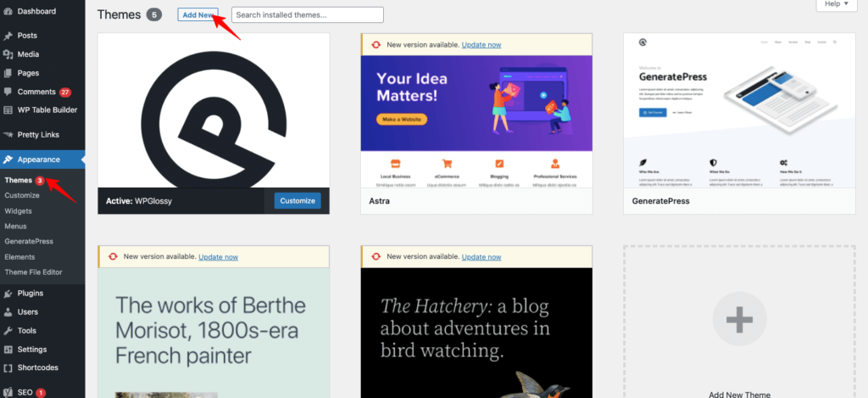The width and height of the screenshot is (868, 398).
Task: Click the Pretty Links star icon
Action: pyautogui.click(x=8, y=135)
